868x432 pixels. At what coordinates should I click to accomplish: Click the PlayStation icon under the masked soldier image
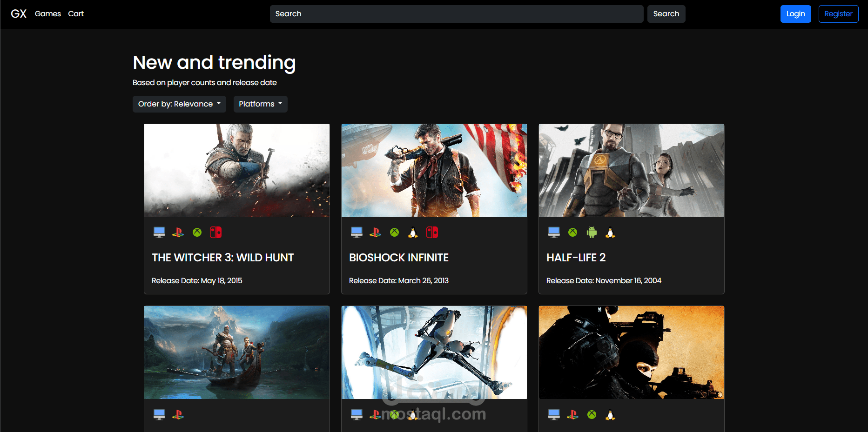[572, 414]
